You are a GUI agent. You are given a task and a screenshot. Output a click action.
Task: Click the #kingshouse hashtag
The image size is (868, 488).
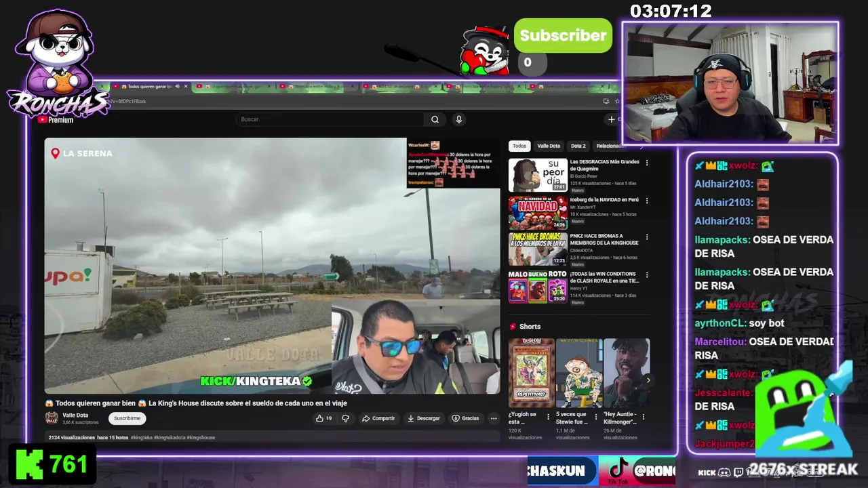[x=201, y=438]
